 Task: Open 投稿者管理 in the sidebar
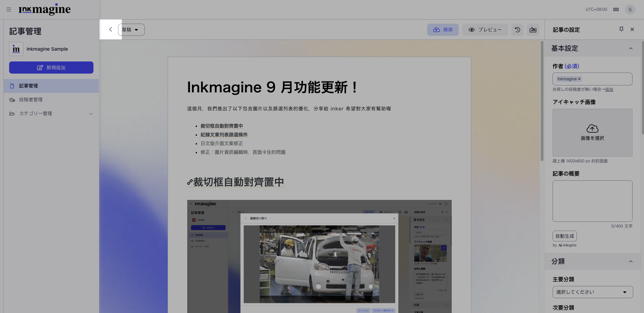tap(51, 100)
